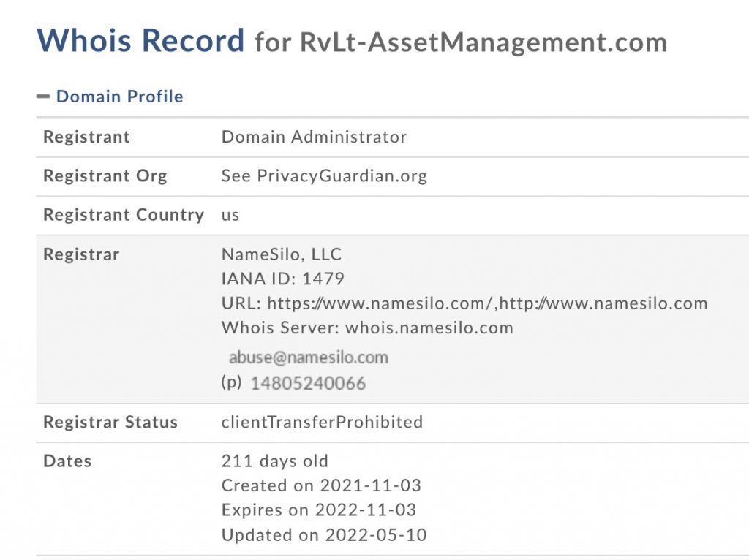Viewport: 749px width, 560px height.
Task: Click the NameSilo, LLC registrar name
Action: [x=282, y=254]
